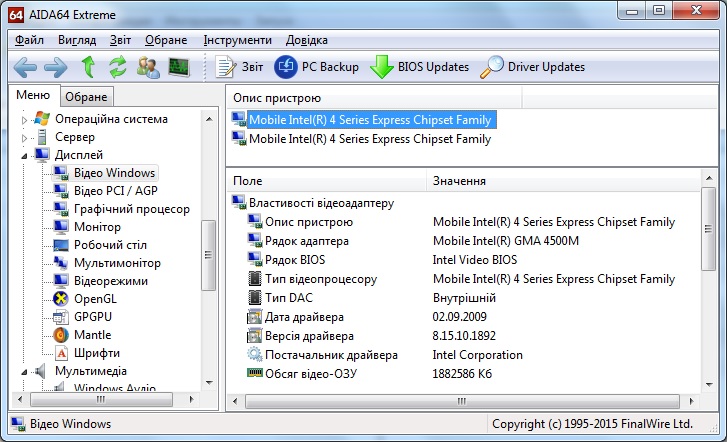Click the chip icon beside Тип відеопроцесору
The width and height of the screenshot is (727, 442).
click(255, 279)
